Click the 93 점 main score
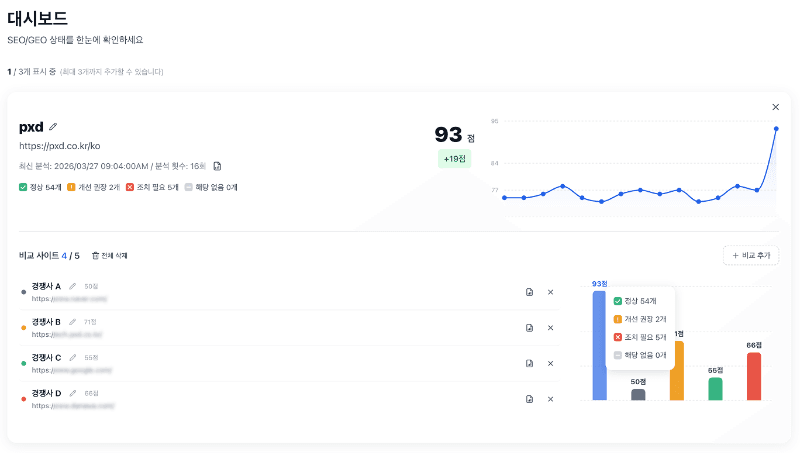This screenshot has height=453, width=800. [x=455, y=135]
